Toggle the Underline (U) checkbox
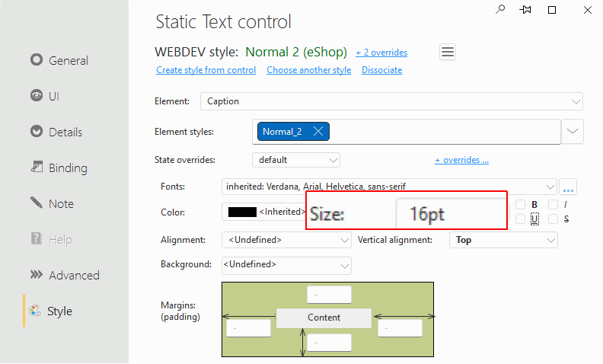This screenshot has height=364, width=603. [520, 219]
